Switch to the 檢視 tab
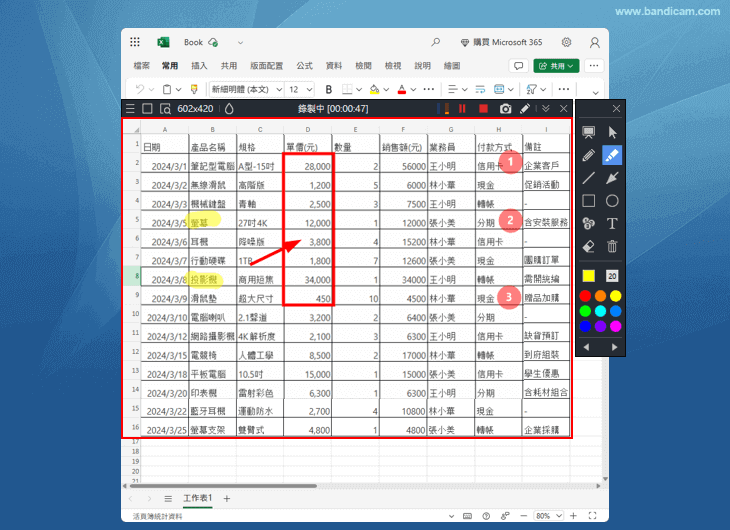Screen dimensions: 730x530 click(x=393, y=66)
